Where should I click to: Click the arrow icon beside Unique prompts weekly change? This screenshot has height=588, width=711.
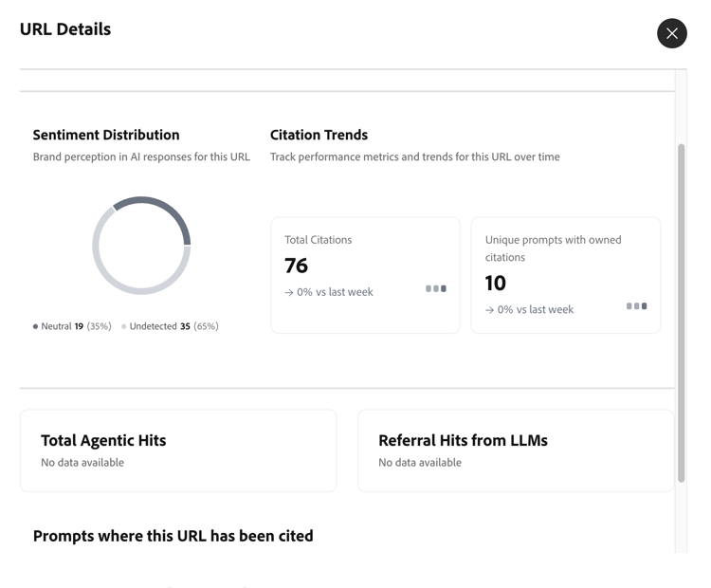(x=490, y=310)
